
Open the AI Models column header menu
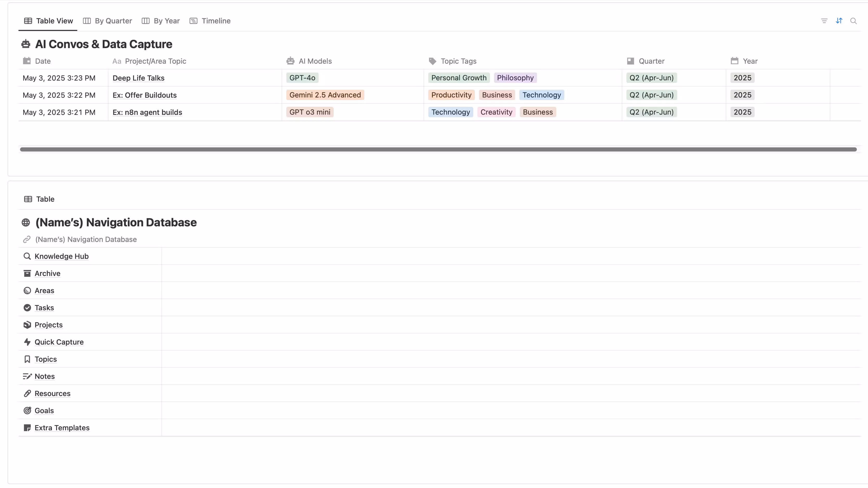click(x=315, y=61)
